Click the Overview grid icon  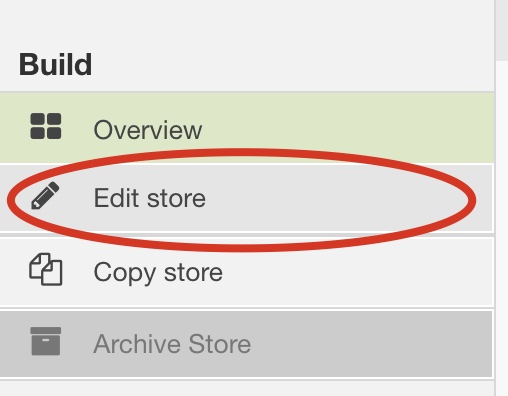tap(46, 126)
